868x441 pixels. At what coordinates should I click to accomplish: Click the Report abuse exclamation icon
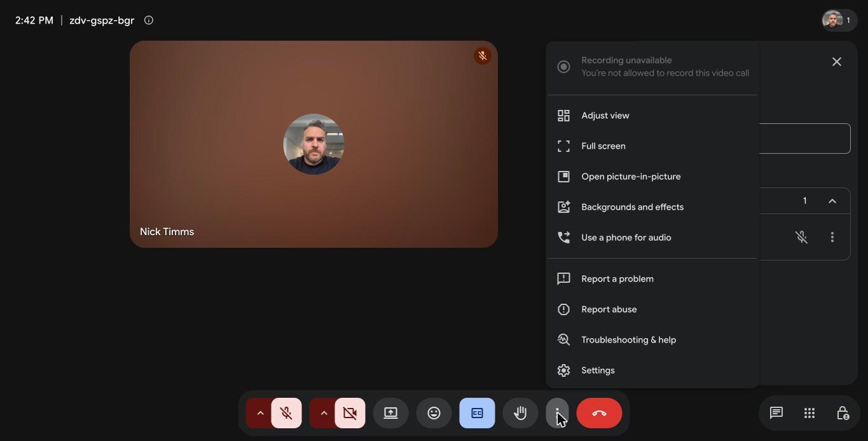point(563,309)
